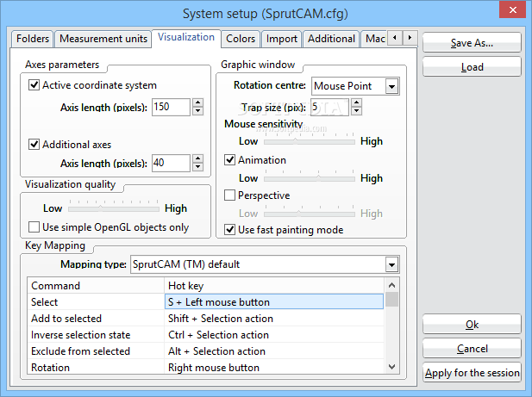Click Active axis length field showing 150
The height and width of the screenshot is (397, 532).
(171, 107)
